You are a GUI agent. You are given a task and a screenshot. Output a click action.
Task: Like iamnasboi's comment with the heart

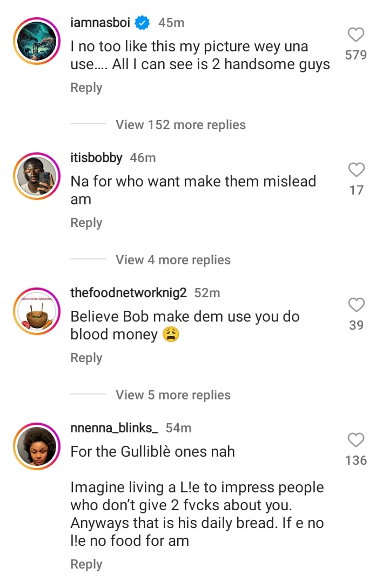[356, 35]
